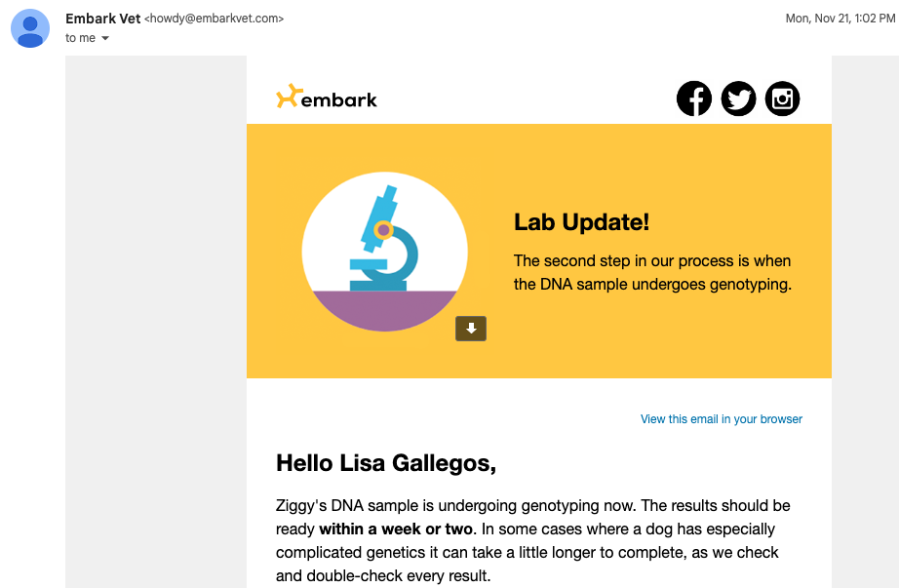Click the "to me" recipient label
This screenshot has height=588, width=899.
click(x=80, y=38)
